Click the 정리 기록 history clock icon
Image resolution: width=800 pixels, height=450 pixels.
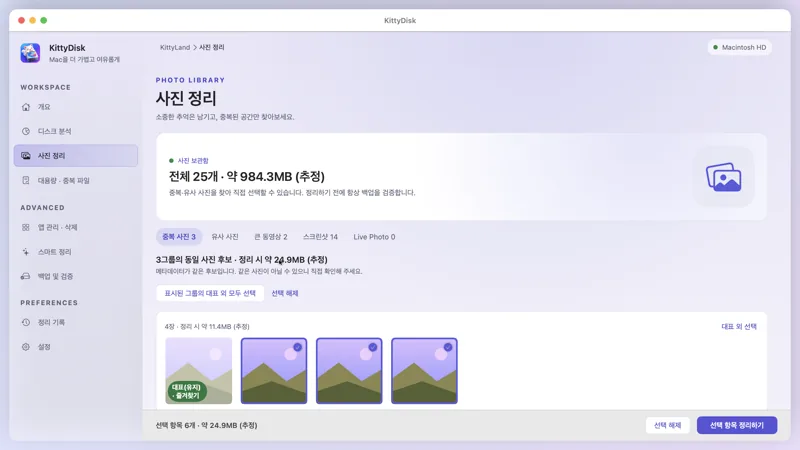coord(26,322)
